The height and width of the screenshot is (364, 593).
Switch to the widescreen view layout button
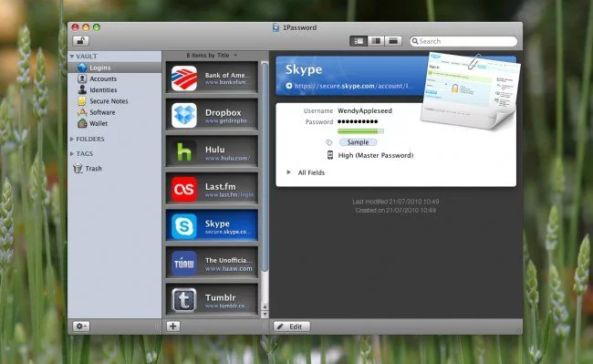pos(393,41)
